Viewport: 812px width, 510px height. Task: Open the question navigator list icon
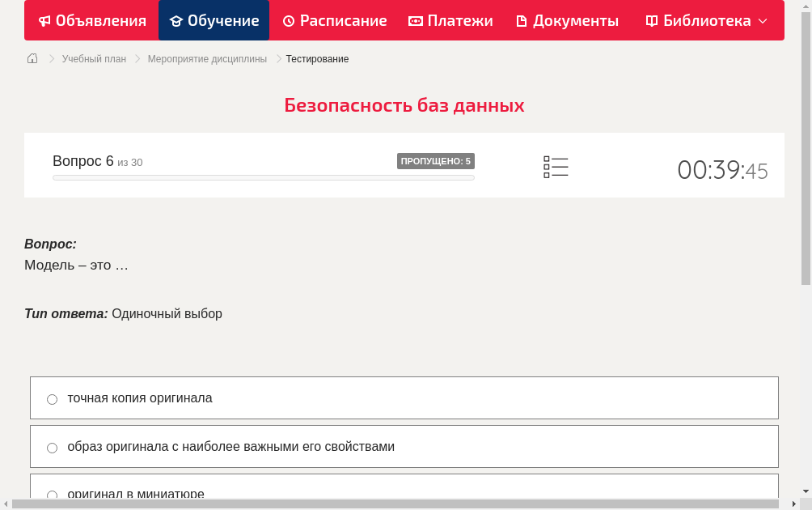(556, 166)
